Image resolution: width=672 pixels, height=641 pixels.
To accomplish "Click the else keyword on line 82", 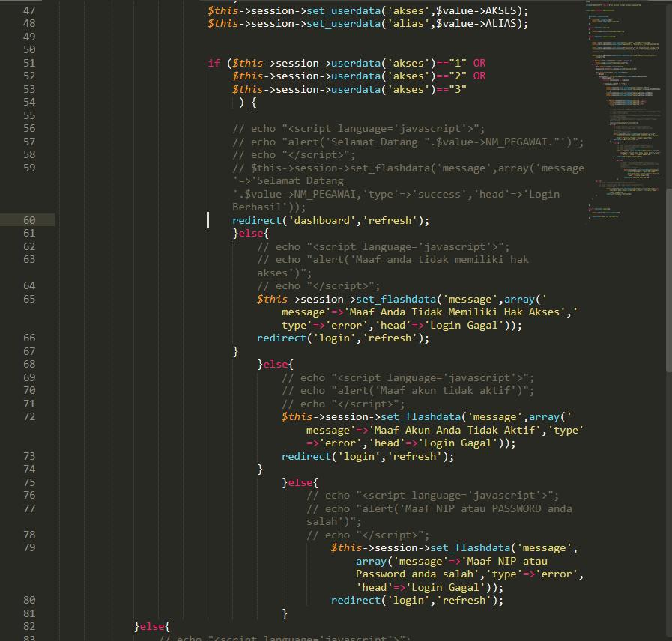I will pos(152,627).
